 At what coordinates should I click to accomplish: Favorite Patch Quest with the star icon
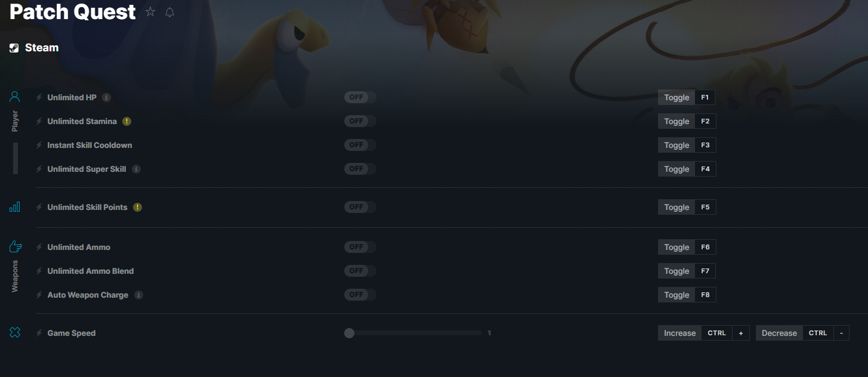[150, 12]
